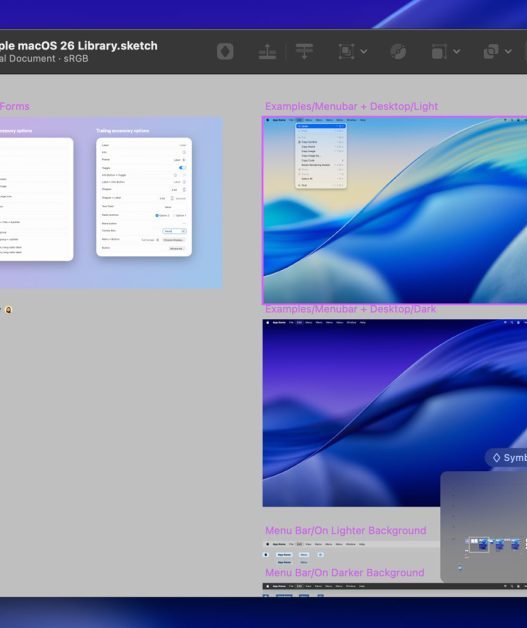Click the stepper arrows in the Stepper row
Screen dimensions: 527x628
tap(184, 189)
